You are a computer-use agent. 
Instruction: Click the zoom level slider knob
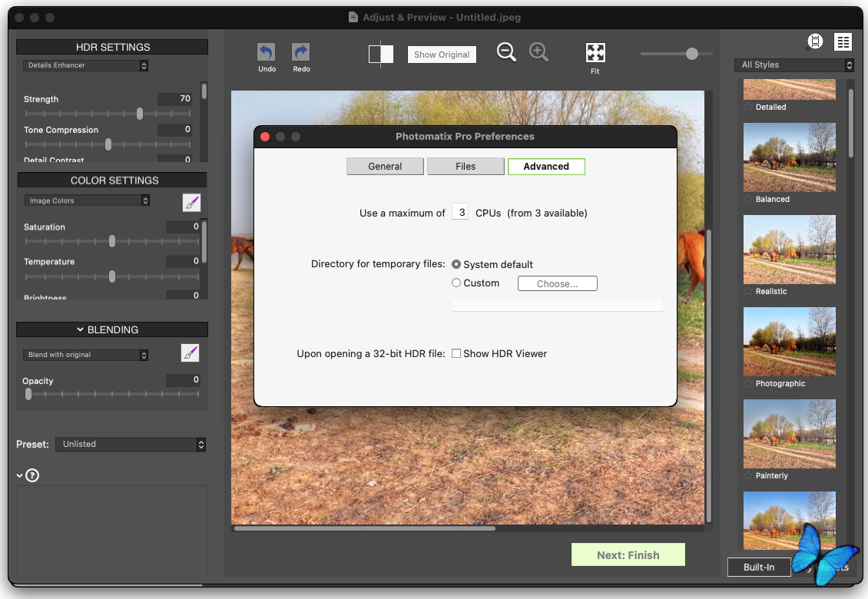[692, 54]
